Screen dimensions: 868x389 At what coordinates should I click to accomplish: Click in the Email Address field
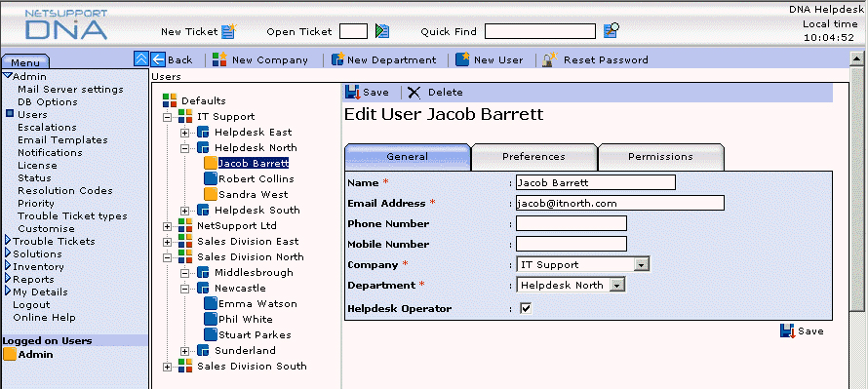[x=620, y=203]
